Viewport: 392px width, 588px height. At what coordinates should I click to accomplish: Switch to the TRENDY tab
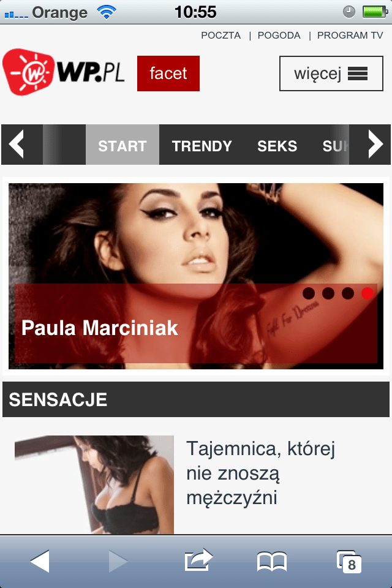point(202,146)
